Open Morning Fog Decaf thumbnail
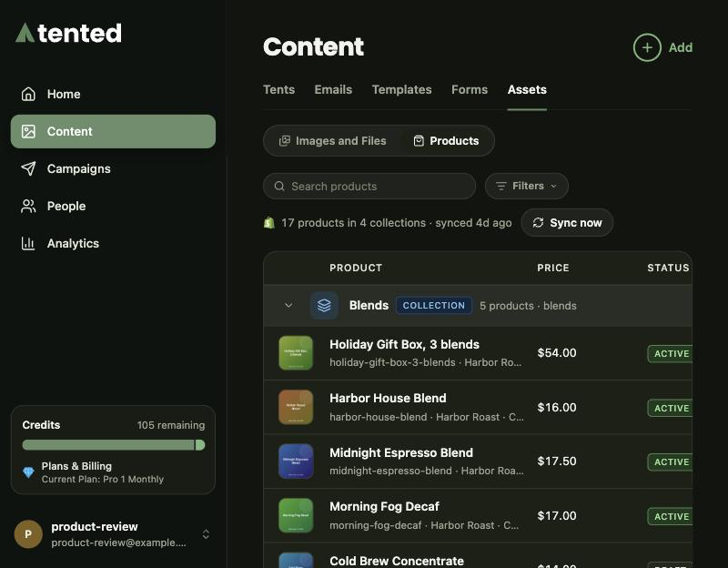 pyautogui.click(x=296, y=515)
